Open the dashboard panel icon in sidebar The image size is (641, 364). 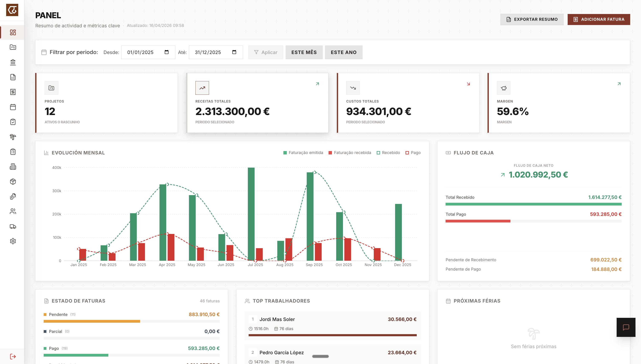pos(13,32)
